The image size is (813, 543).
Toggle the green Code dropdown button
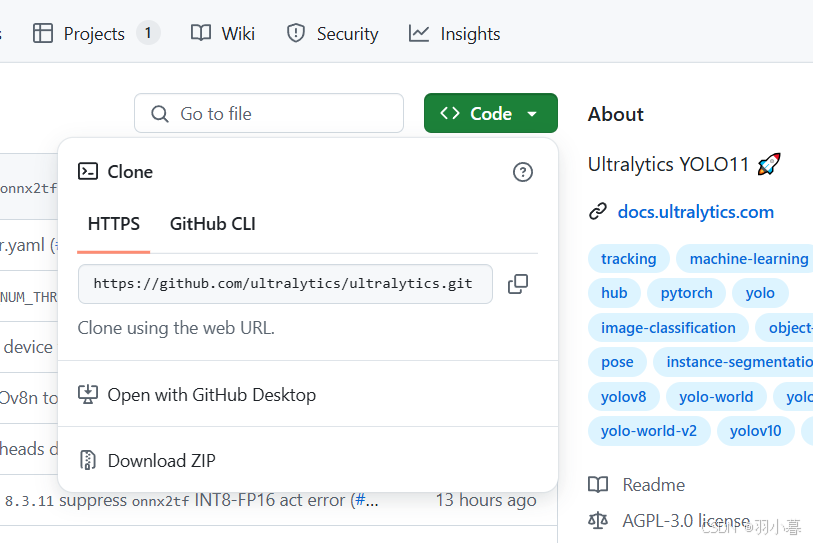pyautogui.click(x=490, y=113)
